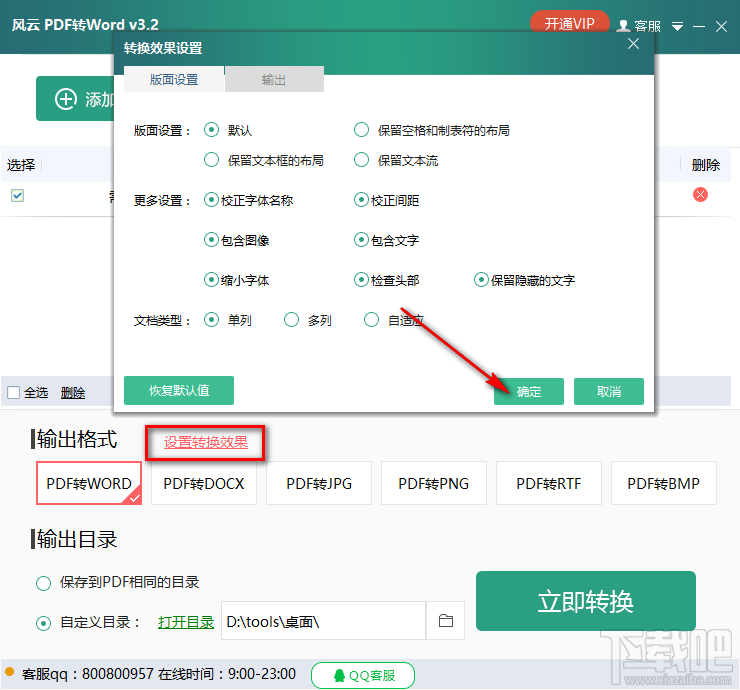740x690 pixels.
Task: Minimize the 风云 PDF转Word window
Action: click(x=699, y=26)
